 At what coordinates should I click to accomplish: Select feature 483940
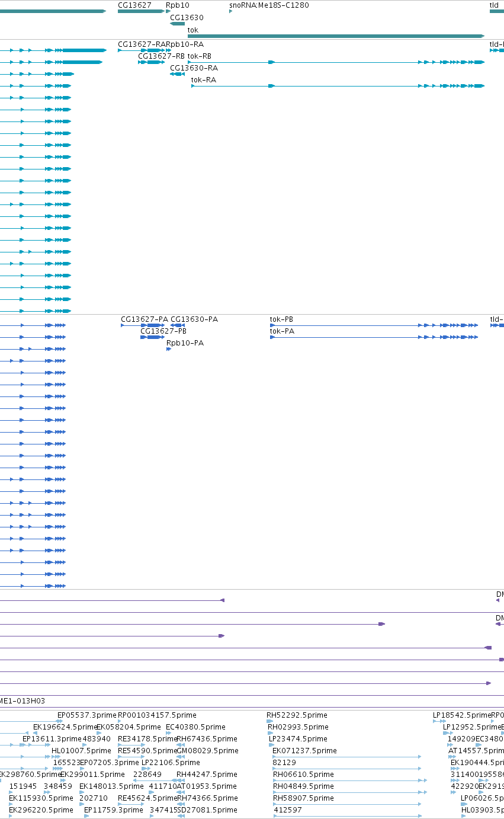97,739
